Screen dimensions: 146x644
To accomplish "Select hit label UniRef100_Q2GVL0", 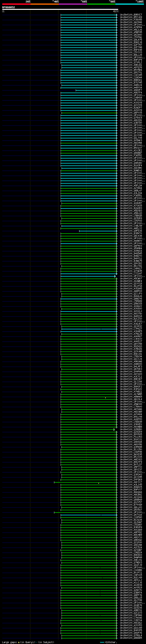I will [x=131, y=311].
